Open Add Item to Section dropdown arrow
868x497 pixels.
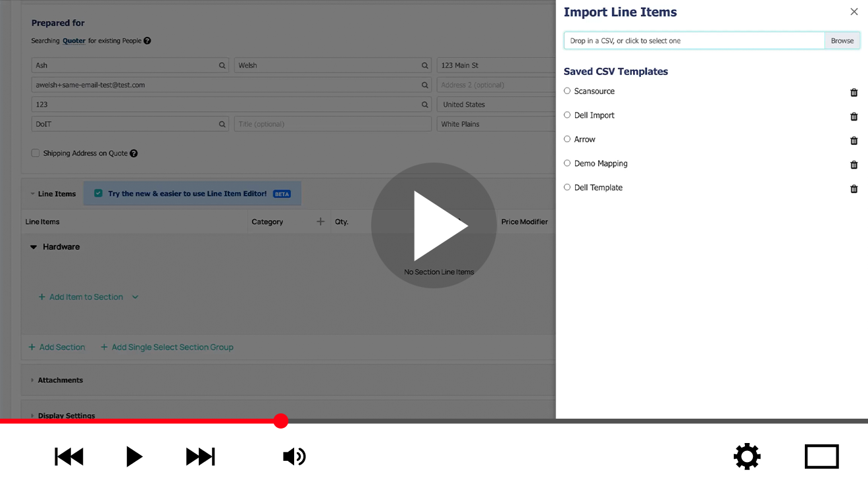[135, 298]
